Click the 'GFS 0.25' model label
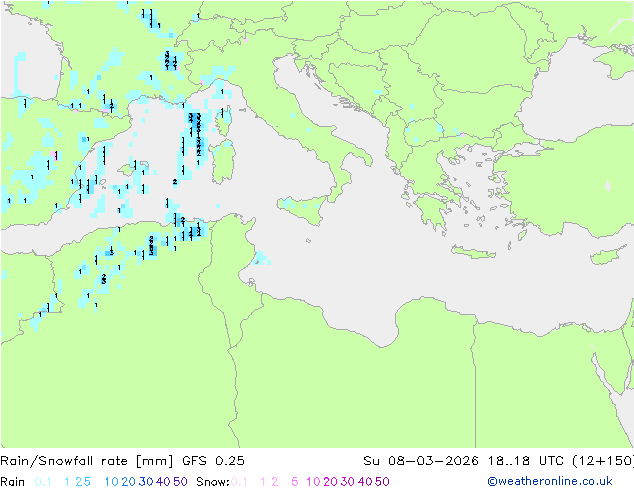 [x=213, y=461]
